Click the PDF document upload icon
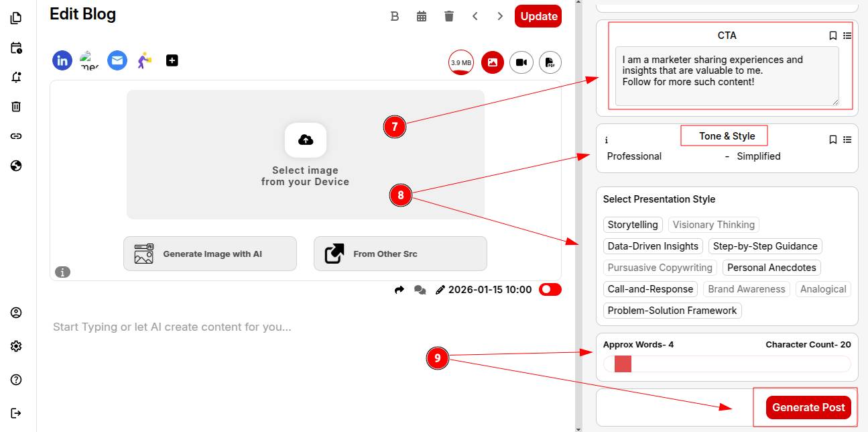The image size is (868, 432). pos(550,62)
